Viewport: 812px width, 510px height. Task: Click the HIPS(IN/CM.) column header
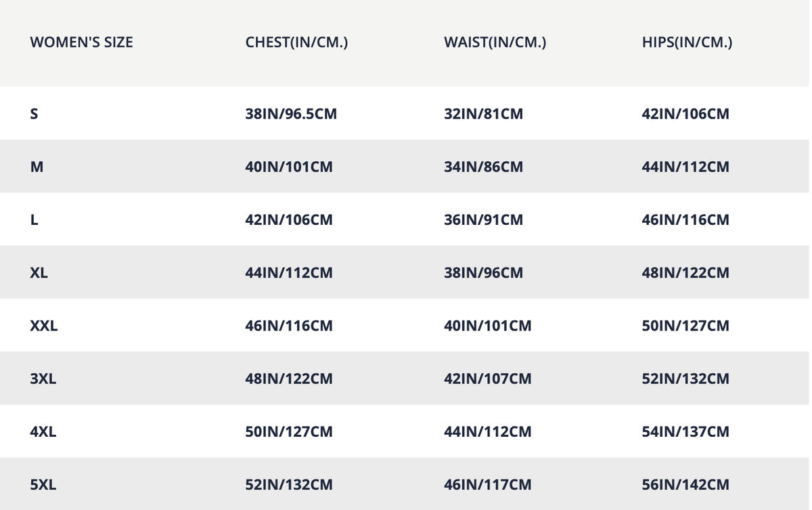pos(687,42)
